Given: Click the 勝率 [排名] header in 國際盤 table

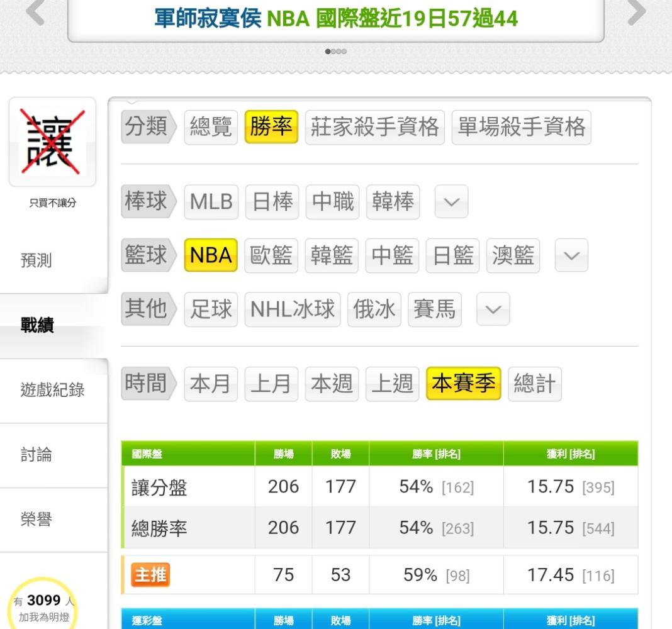Looking at the screenshot, I should coord(436,454).
